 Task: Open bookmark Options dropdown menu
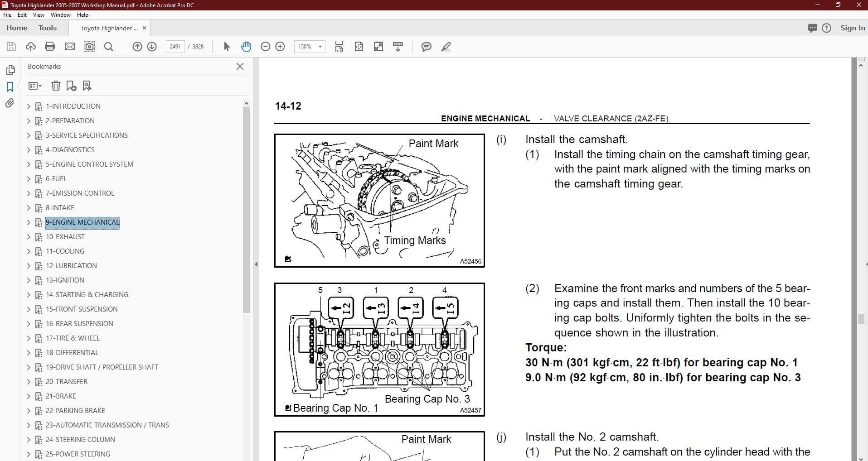coord(35,86)
